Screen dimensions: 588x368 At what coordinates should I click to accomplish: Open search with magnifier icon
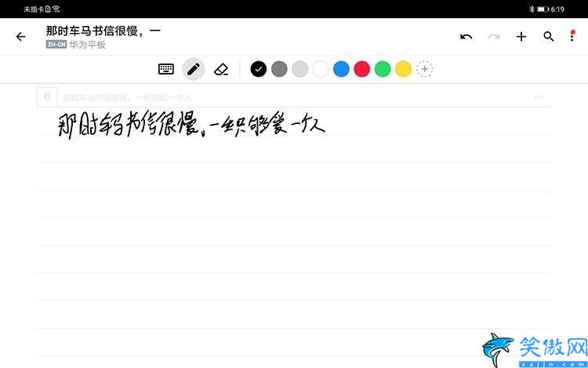tap(549, 36)
